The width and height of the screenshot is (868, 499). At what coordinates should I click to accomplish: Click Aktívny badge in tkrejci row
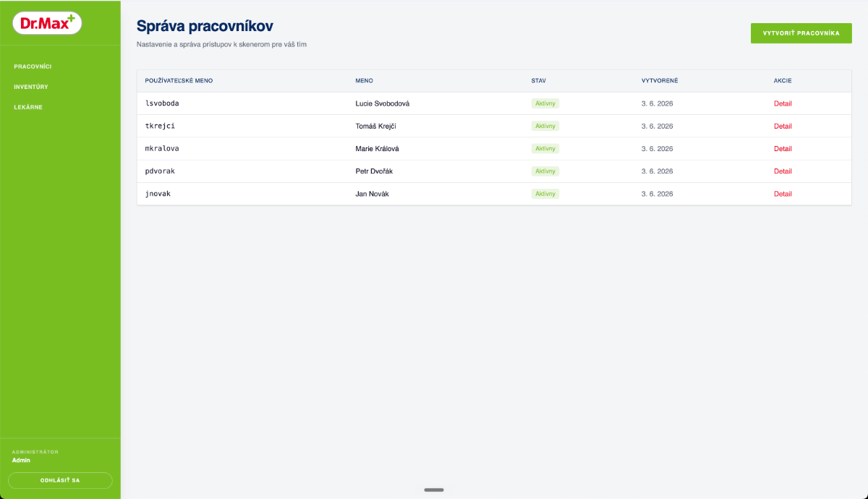[545, 126]
